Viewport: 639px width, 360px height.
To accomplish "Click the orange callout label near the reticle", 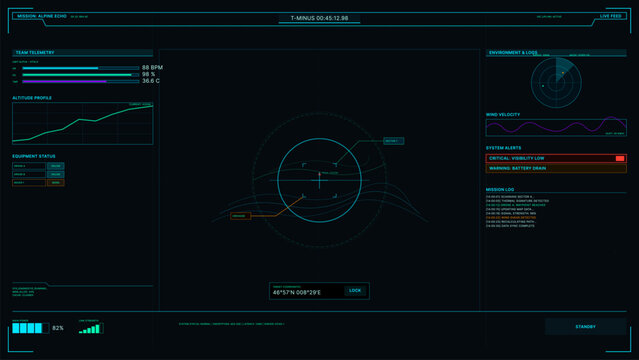I will point(240,216).
